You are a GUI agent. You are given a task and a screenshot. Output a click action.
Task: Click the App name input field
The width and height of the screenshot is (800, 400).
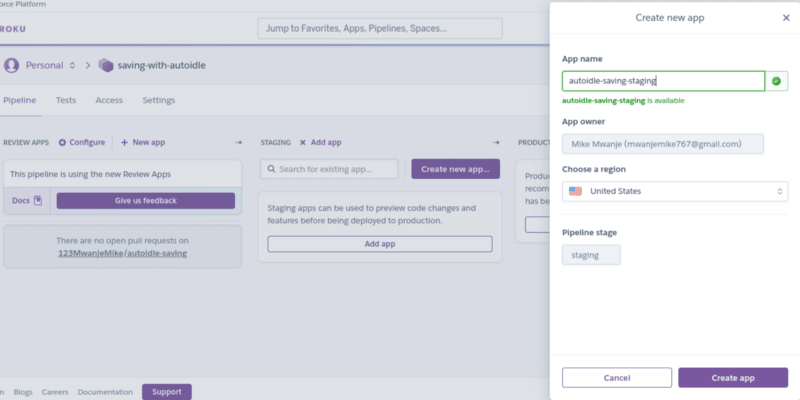coord(663,81)
